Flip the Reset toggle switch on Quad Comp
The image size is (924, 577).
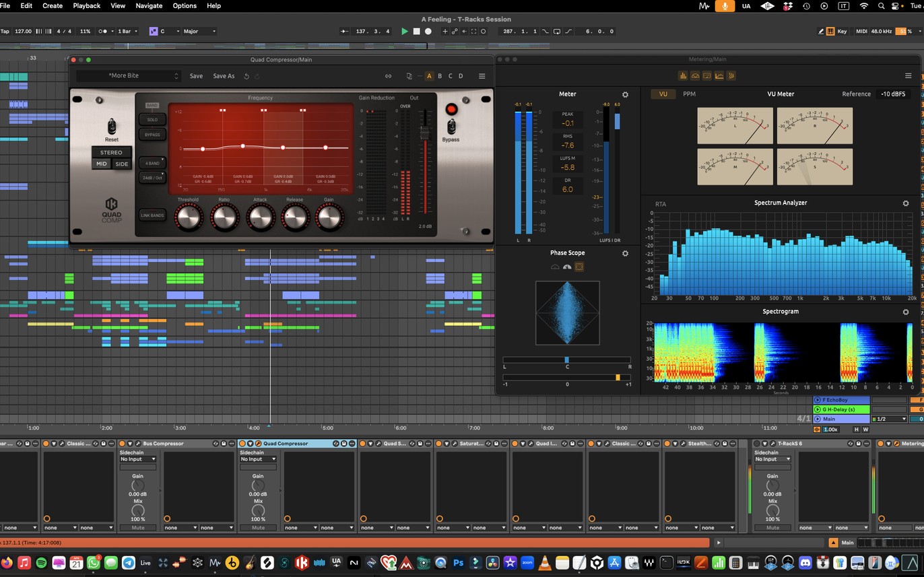[x=112, y=126]
